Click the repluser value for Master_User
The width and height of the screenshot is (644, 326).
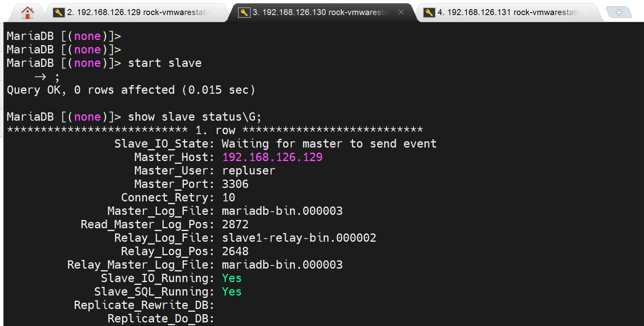tap(248, 171)
